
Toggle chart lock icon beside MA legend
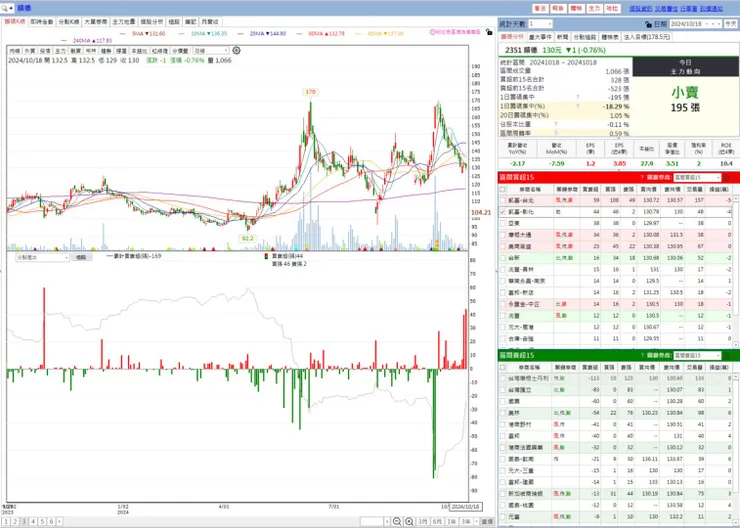tap(489, 32)
